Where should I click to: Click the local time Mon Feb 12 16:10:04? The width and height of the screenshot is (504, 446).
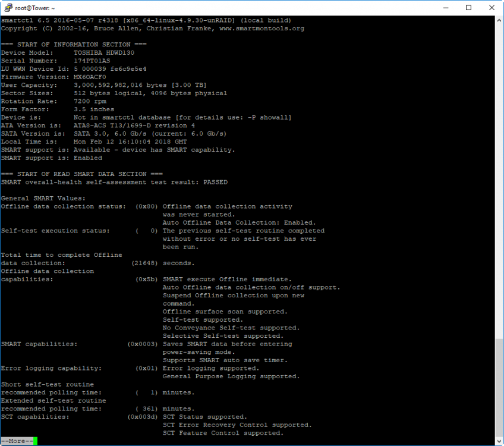pyautogui.click(x=130, y=142)
